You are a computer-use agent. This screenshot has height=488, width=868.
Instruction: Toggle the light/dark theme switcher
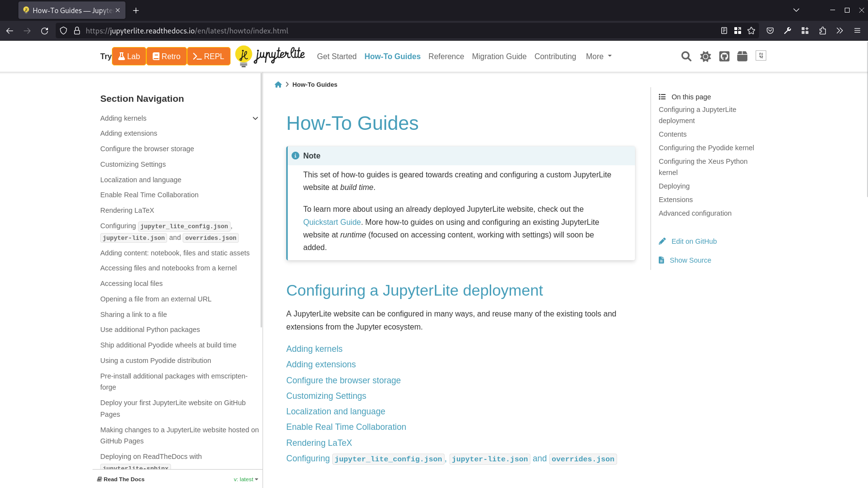point(705,56)
